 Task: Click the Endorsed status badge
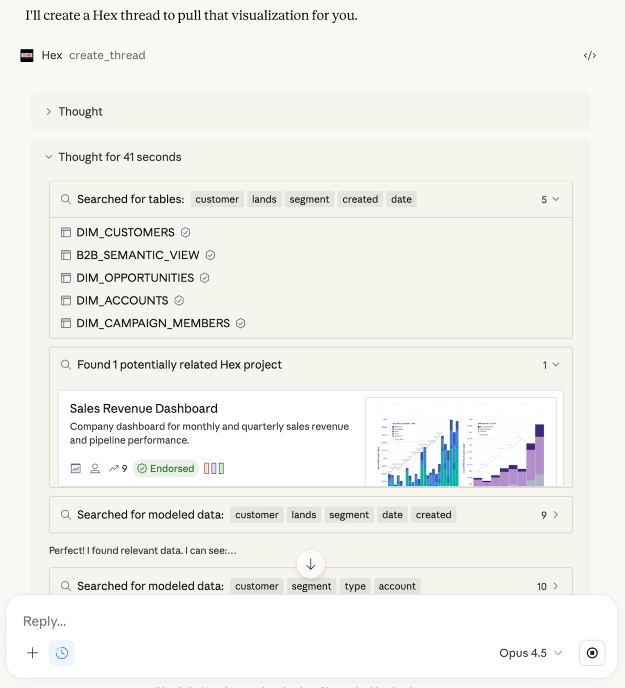165,468
